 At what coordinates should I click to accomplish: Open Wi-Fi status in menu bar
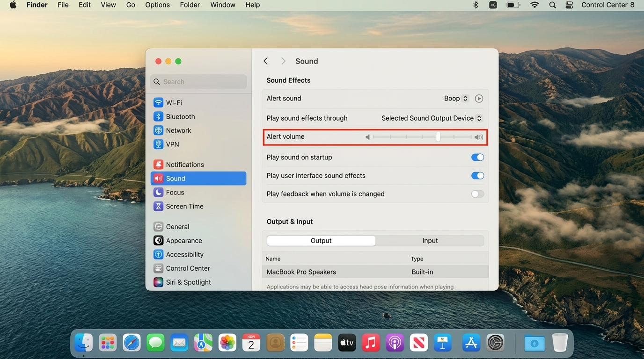534,5
